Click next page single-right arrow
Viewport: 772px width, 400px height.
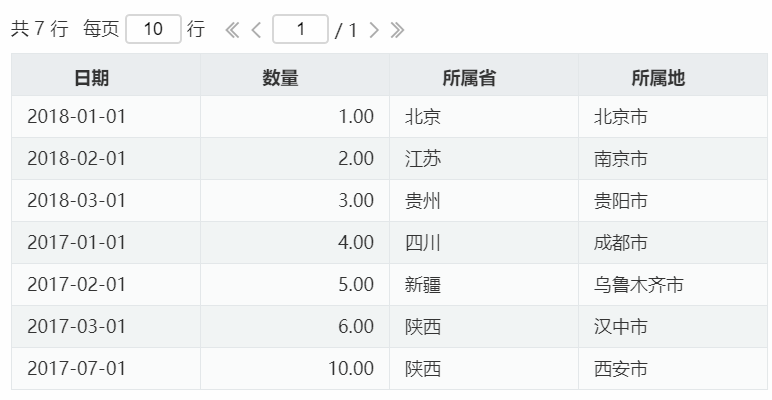click(x=374, y=30)
